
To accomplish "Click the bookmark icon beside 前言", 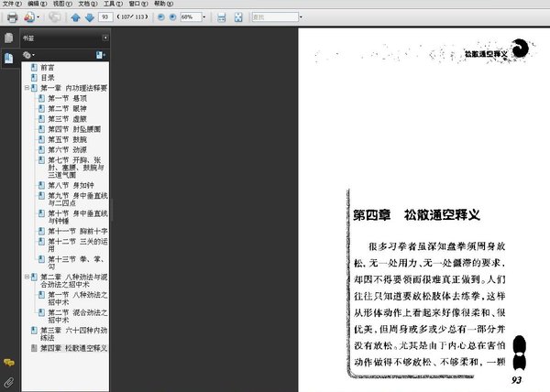I will pos(34,67).
